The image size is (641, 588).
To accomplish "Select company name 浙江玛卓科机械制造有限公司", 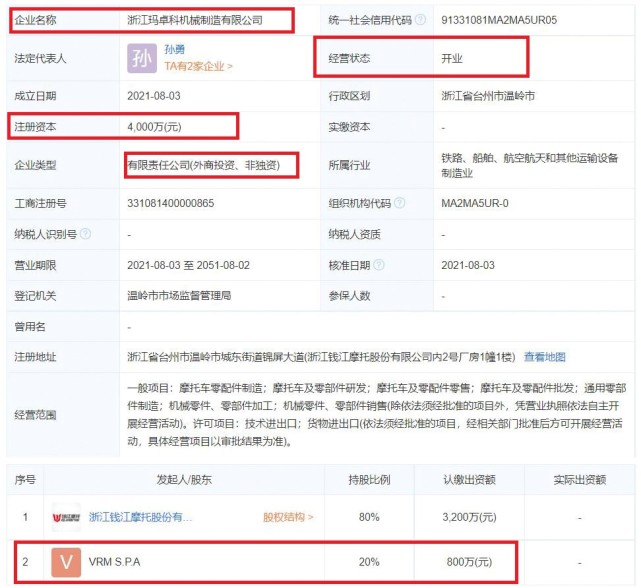I will click(195, 20).
